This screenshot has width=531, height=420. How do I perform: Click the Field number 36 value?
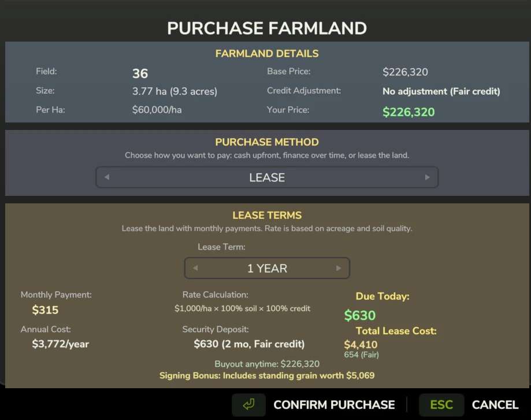[x=140, y=73]
